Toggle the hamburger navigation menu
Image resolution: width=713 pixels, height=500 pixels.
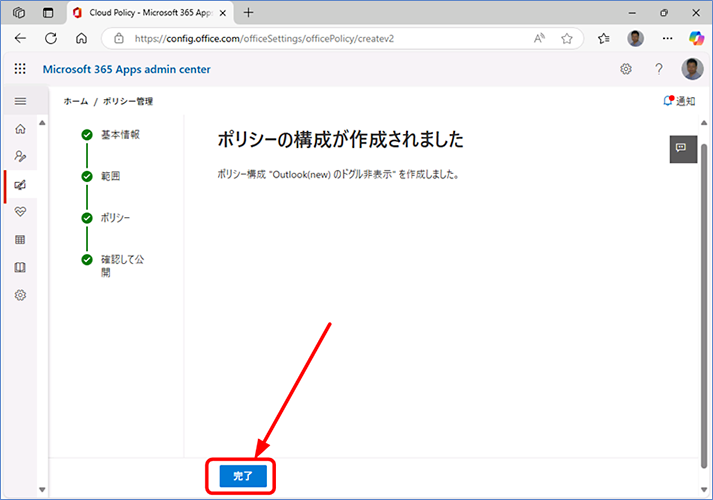coord(20,101)
